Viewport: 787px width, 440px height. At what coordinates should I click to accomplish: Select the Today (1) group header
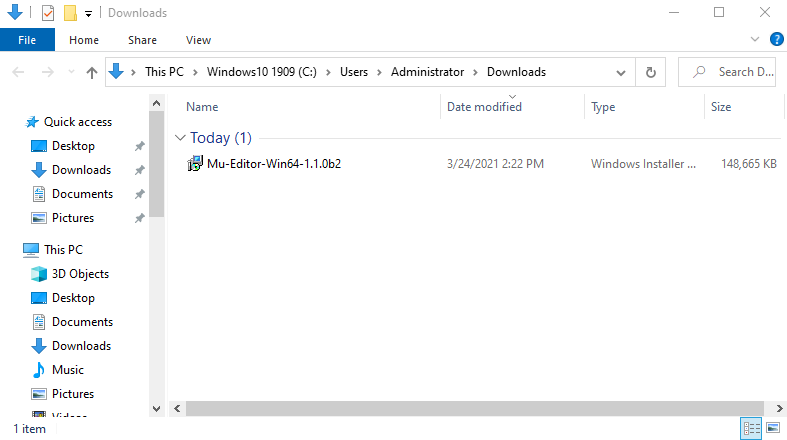point(221,137)
